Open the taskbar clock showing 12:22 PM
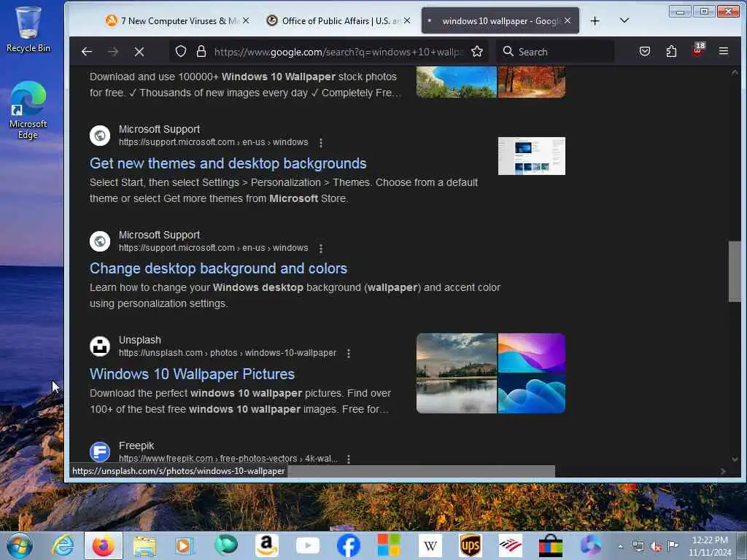 [710, 546]
